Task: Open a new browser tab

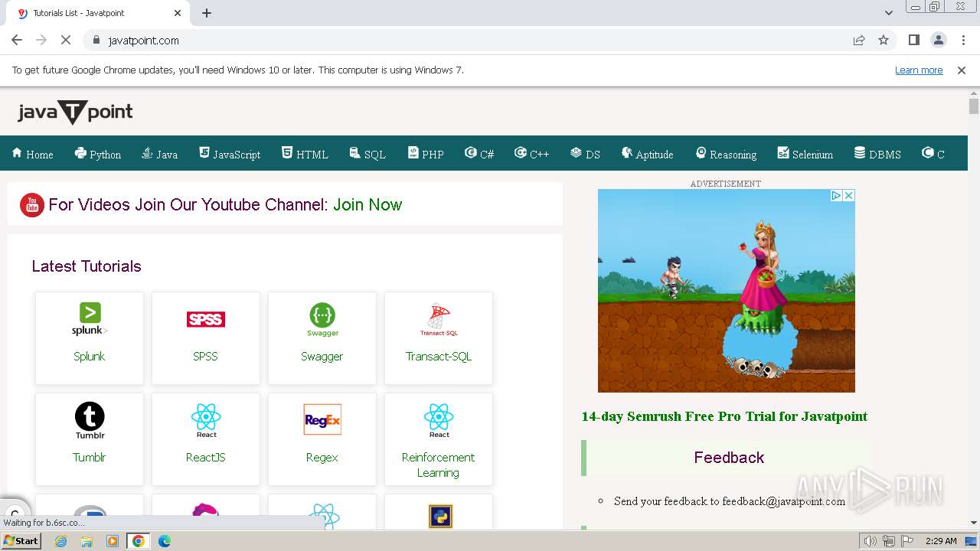Action: [x=207, y=13]
